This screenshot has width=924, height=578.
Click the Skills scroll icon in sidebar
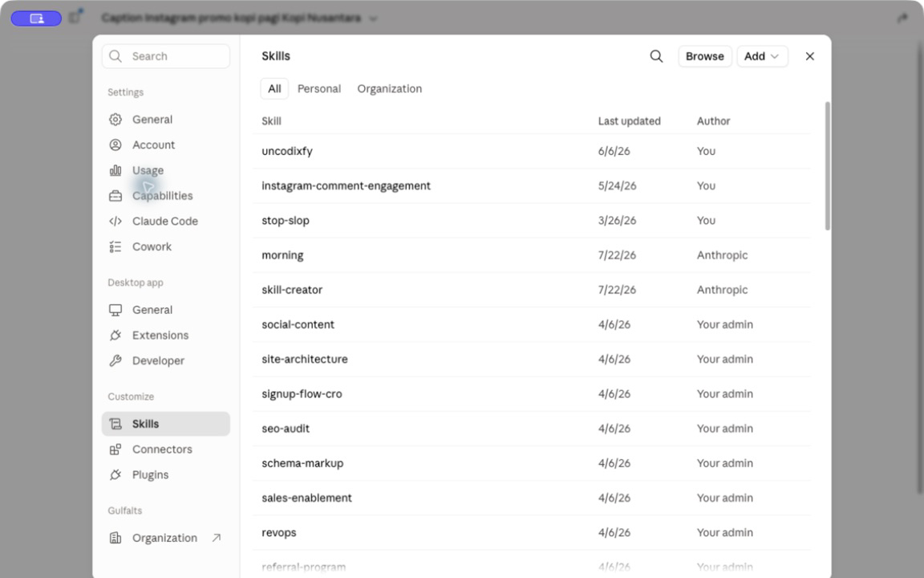[x=115, y=424]
